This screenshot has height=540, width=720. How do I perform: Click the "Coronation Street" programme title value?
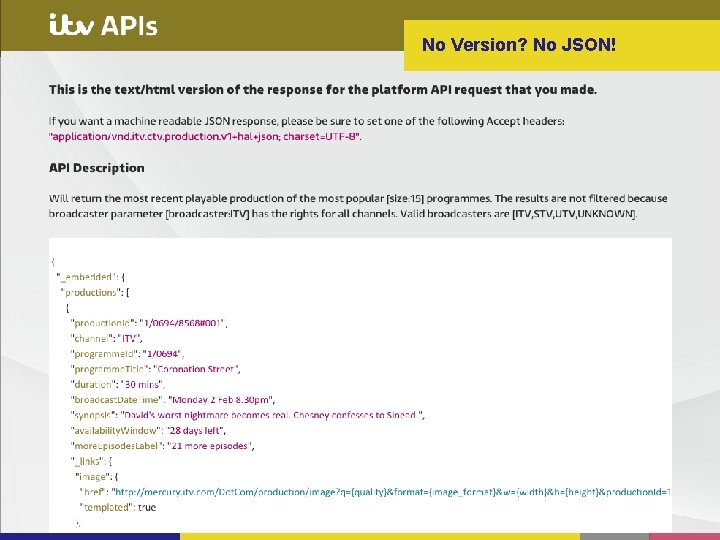(196, 369)
